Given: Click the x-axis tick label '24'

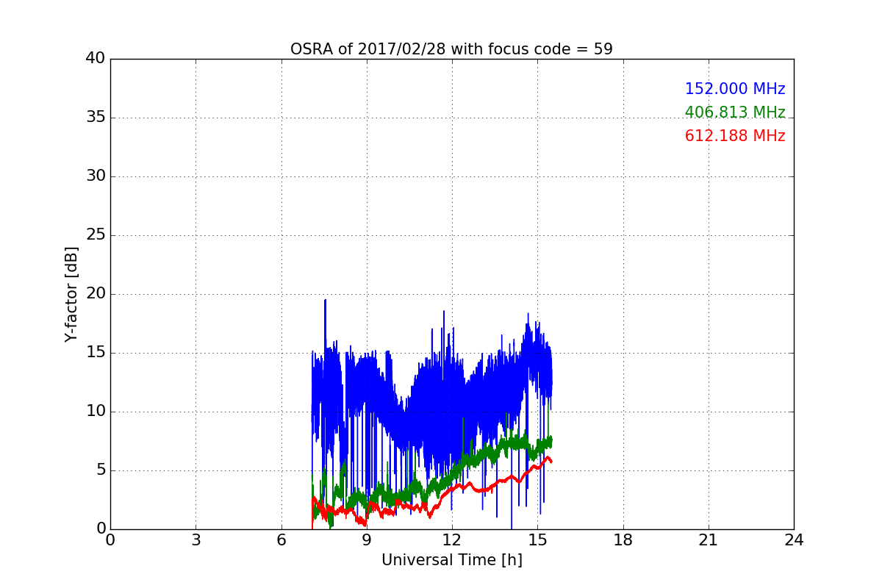Looking at the screenshot, I should click(x=794, y=540).
